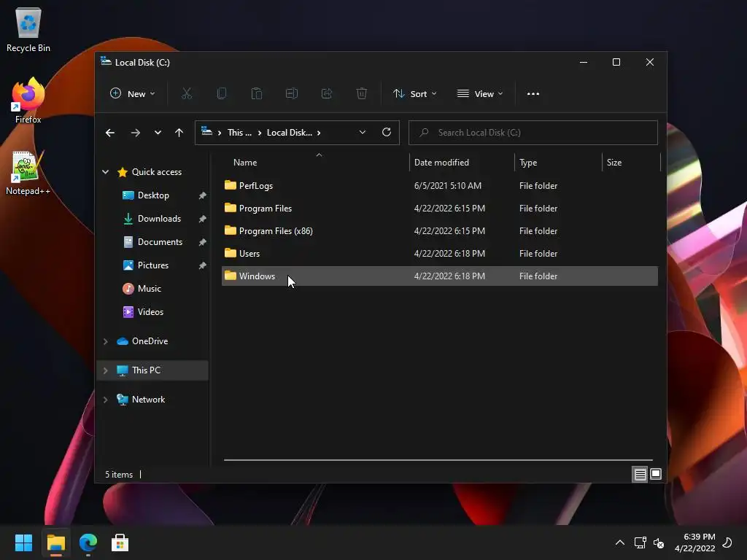Click File Explorer taskbar icon
Viewport: 747px width, 560px height.
pyautogui.click(x=56, y=542)
